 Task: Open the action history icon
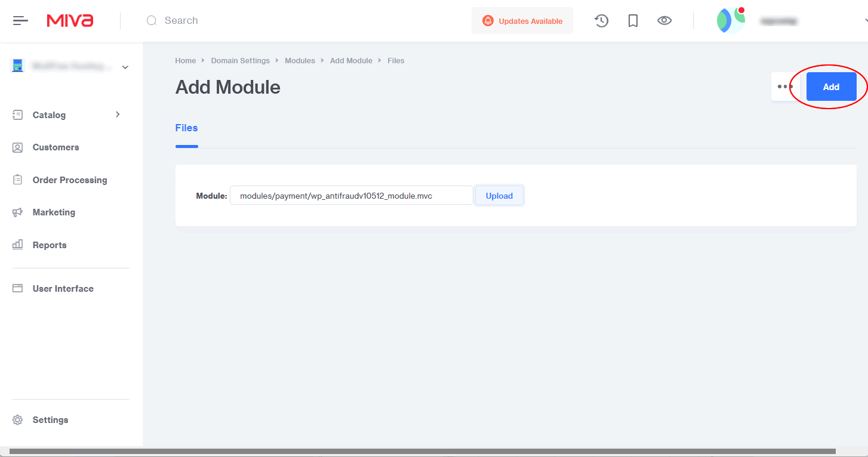(x=601, y=20)
